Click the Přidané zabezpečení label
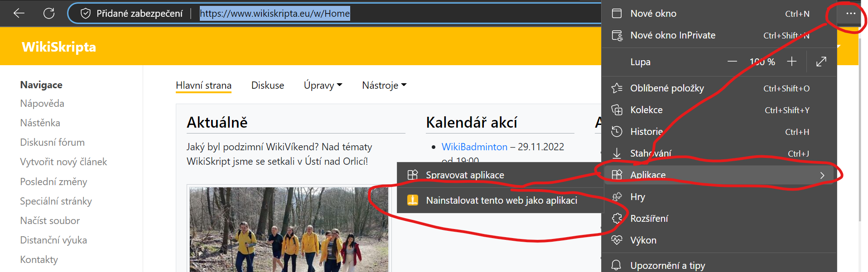 coord(140,14)
